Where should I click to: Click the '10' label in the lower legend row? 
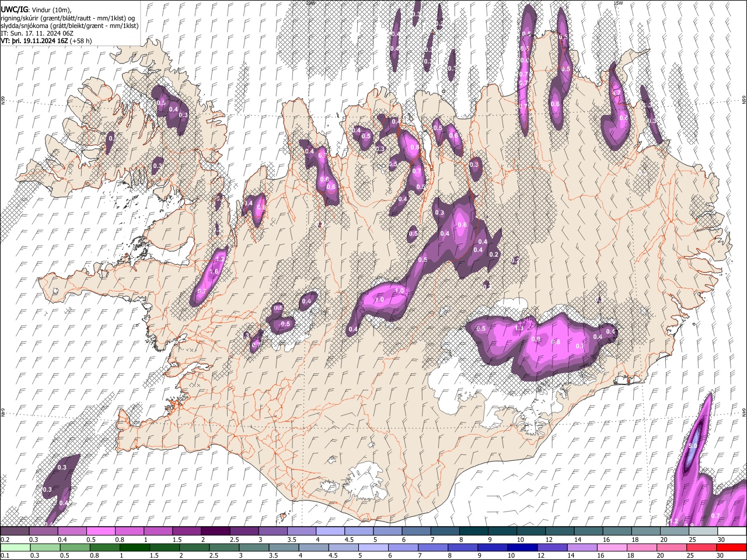[511, 556]
